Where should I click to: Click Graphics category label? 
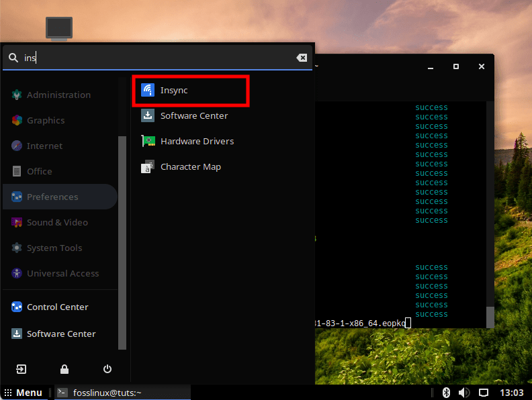[46, 120]
